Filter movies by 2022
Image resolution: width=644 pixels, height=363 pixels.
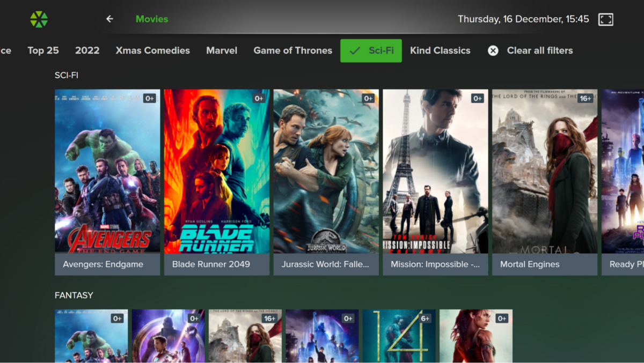[87, 50]
